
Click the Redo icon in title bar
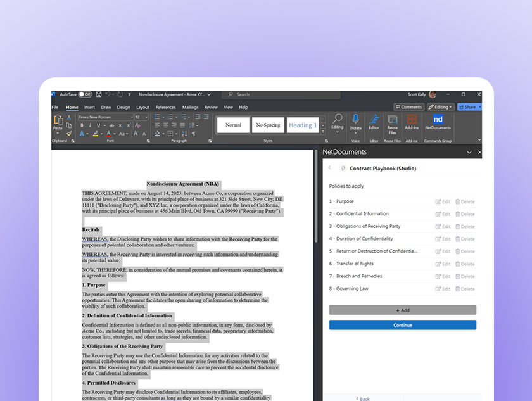pyautogui.click(x=120, y=94)
